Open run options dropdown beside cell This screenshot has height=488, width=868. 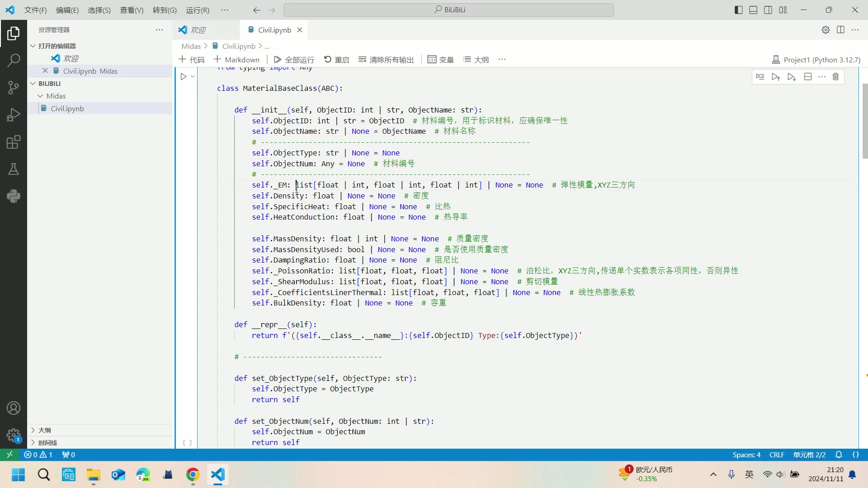pos(193,77)
